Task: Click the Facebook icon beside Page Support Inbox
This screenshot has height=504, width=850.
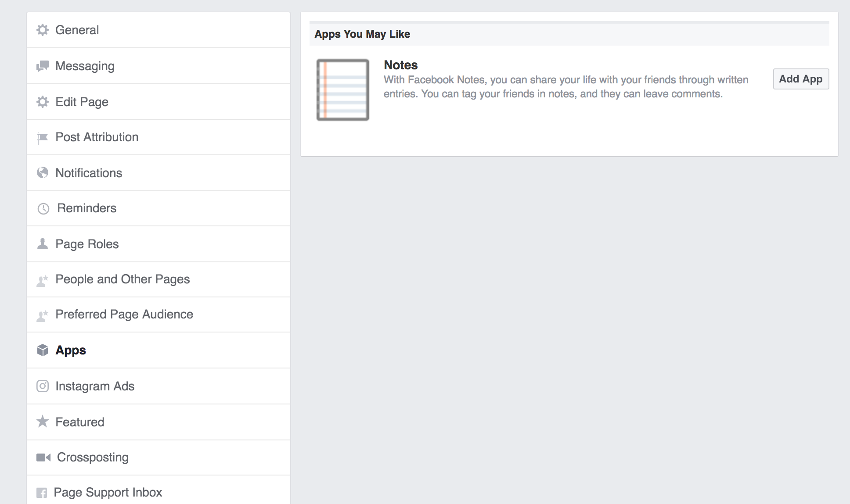Action: [x=42, y=493]
